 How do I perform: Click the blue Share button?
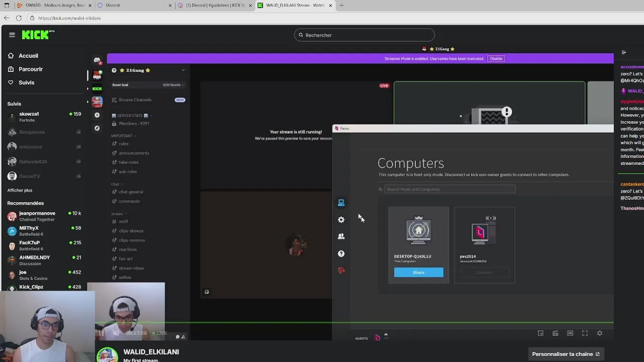pyautogui.click(x=419, y=273)
